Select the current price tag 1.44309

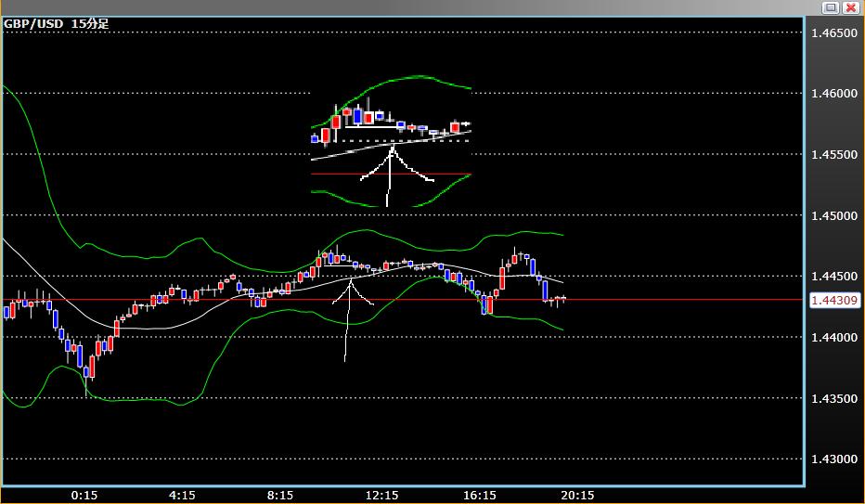[x=833, y=300]
